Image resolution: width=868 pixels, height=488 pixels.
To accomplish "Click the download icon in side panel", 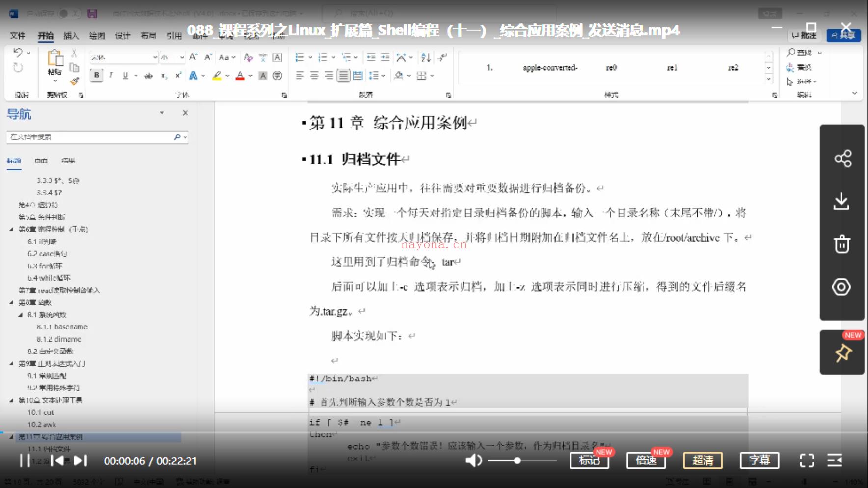I will [x=842, y=201].
